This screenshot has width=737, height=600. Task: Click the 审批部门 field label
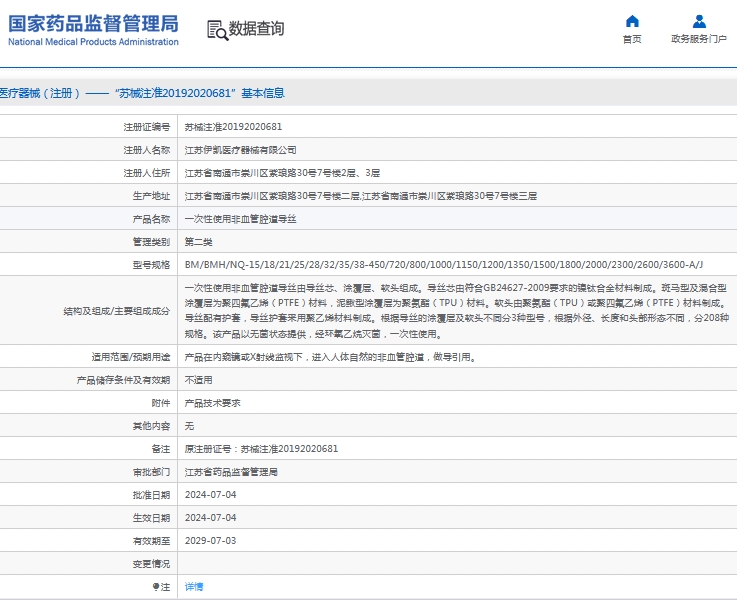tap(151, 472)
